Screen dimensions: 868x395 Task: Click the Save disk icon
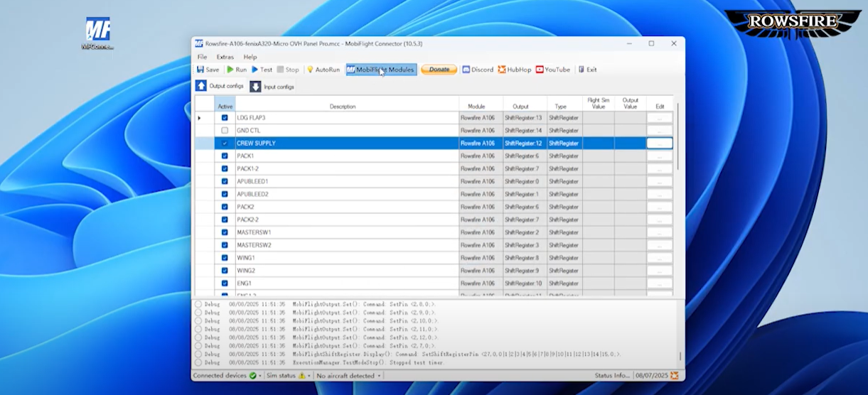(200, 70)
